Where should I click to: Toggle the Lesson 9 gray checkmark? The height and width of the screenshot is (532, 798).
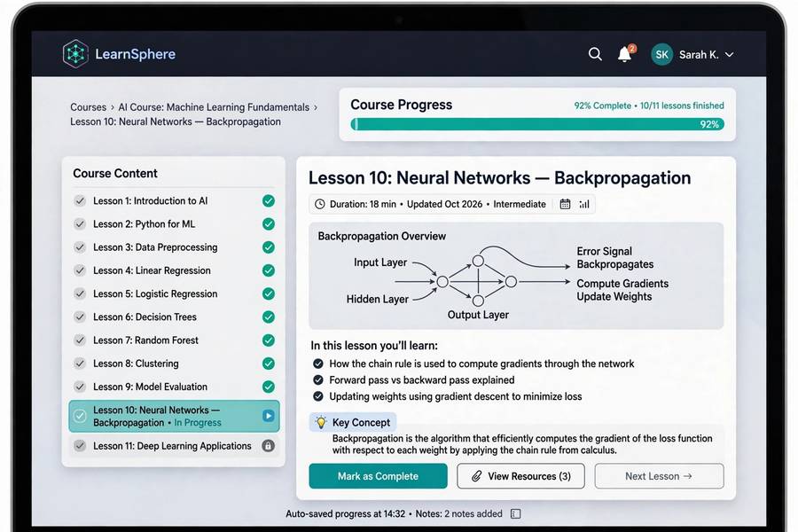click(x=80, y=387)
